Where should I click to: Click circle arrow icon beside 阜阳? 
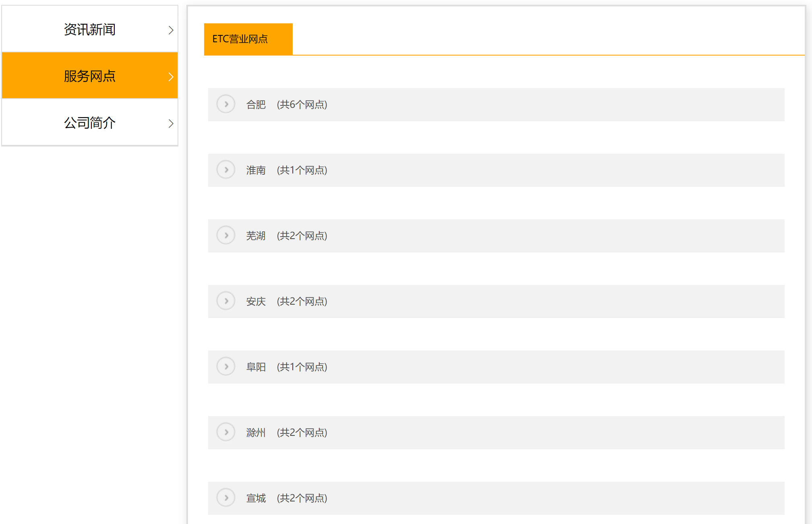(x=226, y=367)
